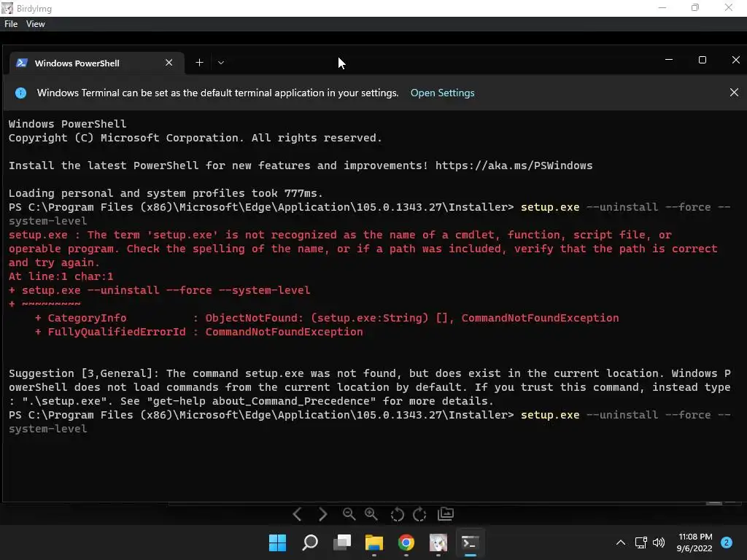Click the blue info icon in banner

tap(20, 93)
